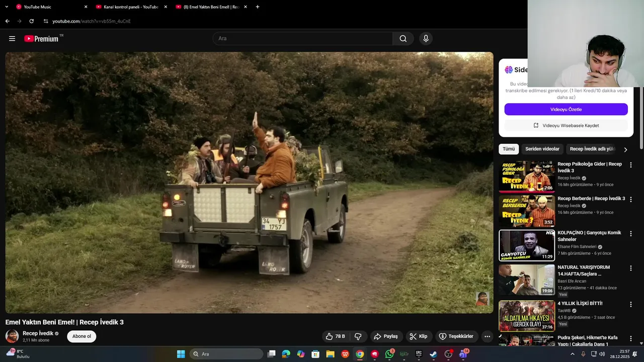Open Microsoft Edge from taskbar
This screenshot has height=362, width=644.
286,354
